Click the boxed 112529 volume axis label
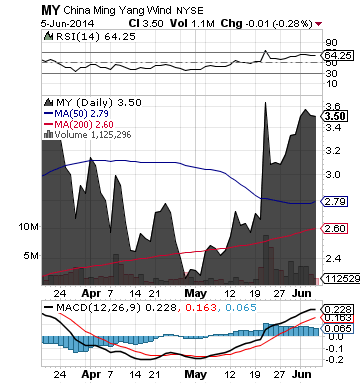Image resolution: width=360 pixels, height=384 pixels. [340, 278]
